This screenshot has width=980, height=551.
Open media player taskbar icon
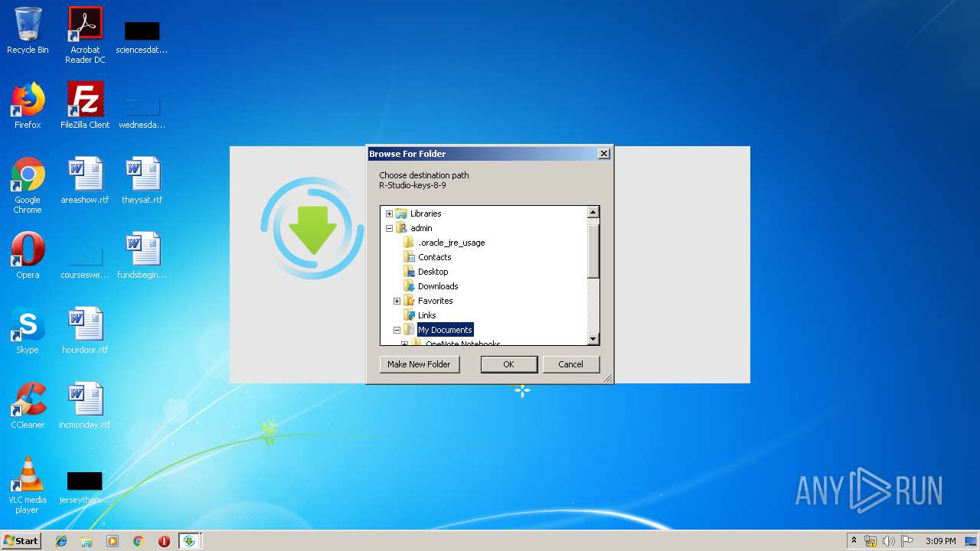(113, 541)
